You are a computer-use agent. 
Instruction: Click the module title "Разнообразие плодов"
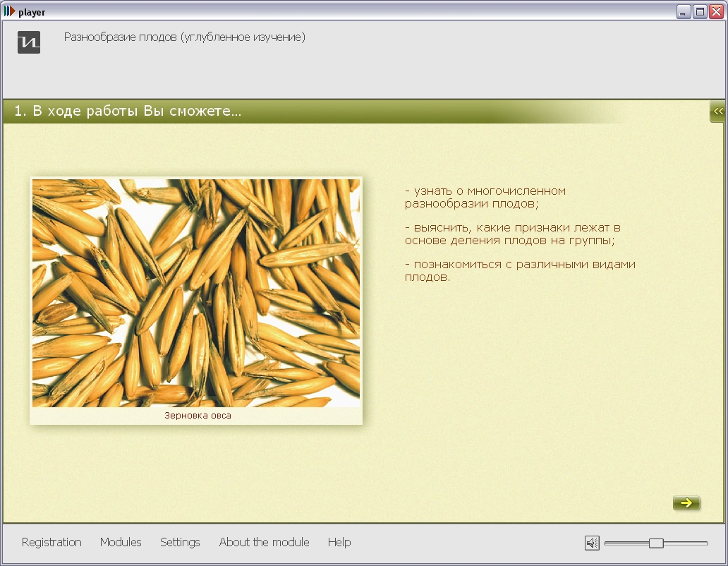pos(185,37)
